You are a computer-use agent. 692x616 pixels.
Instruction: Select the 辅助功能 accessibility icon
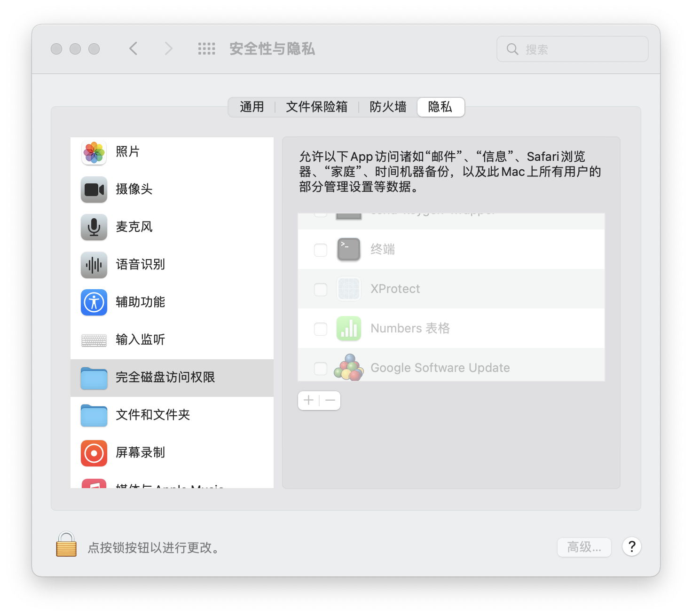94,302
